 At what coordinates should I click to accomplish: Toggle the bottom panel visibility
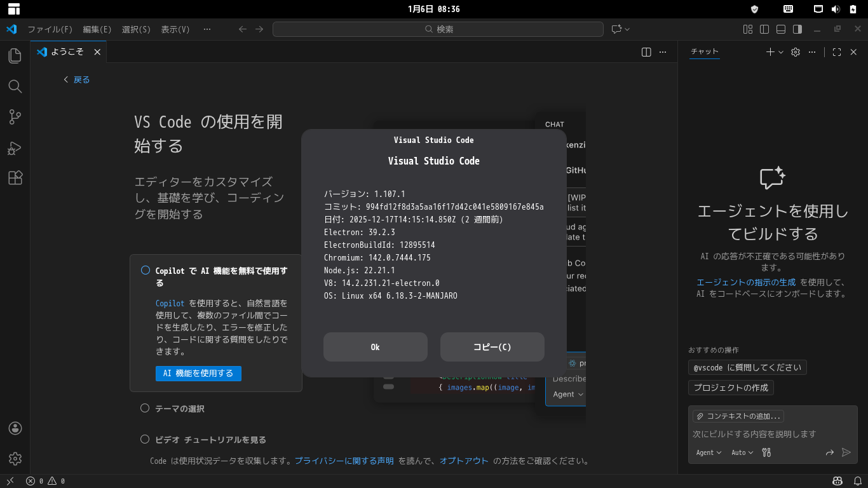pos(781,29)
